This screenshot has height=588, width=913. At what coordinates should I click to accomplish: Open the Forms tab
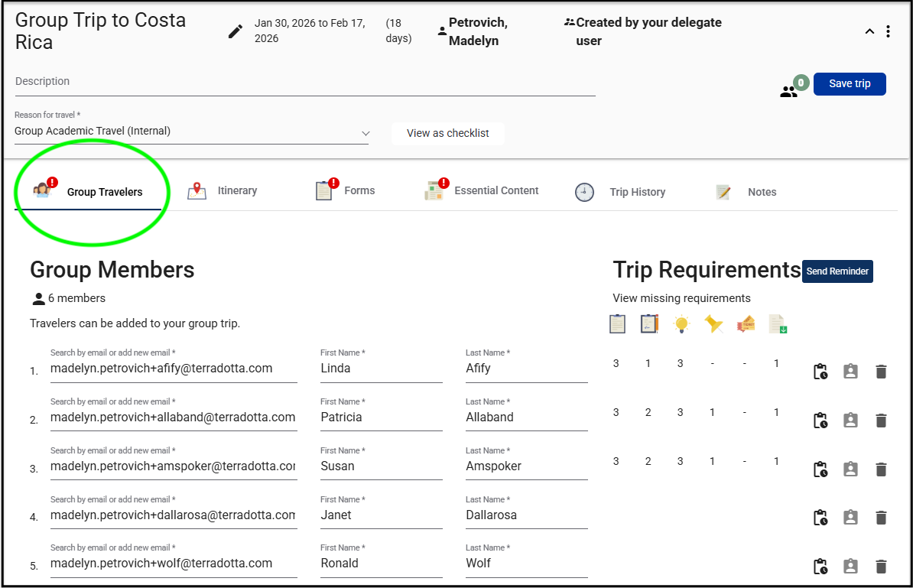tap(346, 190)
